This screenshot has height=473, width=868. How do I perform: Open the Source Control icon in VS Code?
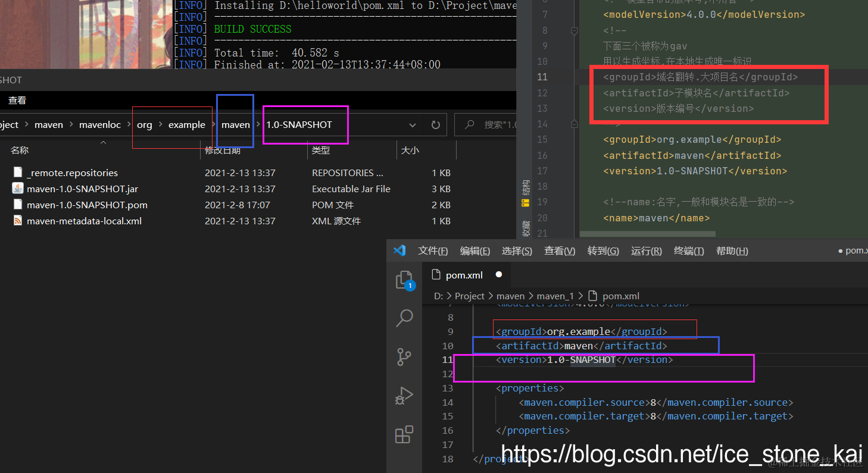tap(404, 356)
